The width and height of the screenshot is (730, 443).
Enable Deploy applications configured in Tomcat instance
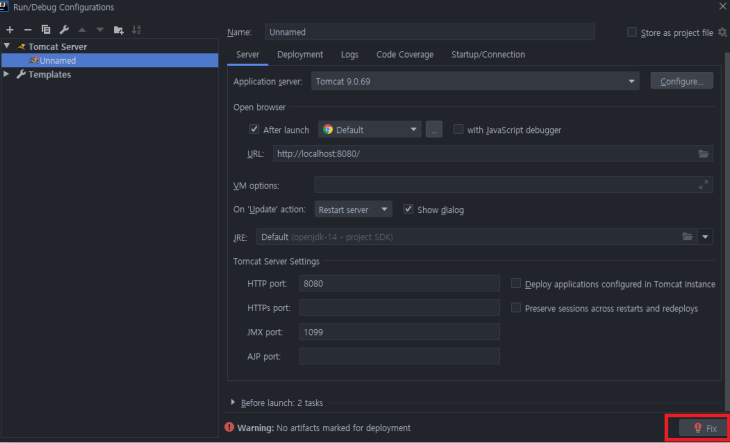tap(516, 283)
